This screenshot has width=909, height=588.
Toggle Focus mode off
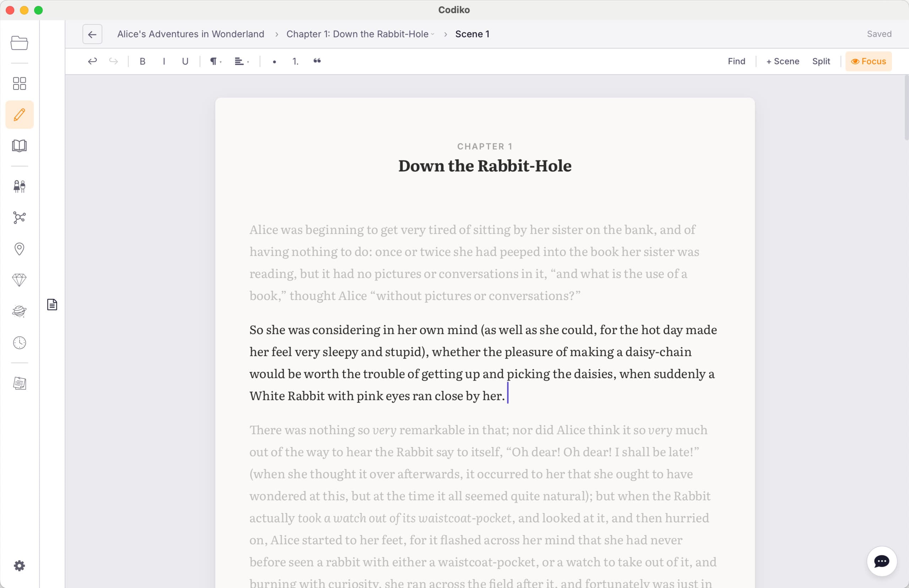pos(869,61)
